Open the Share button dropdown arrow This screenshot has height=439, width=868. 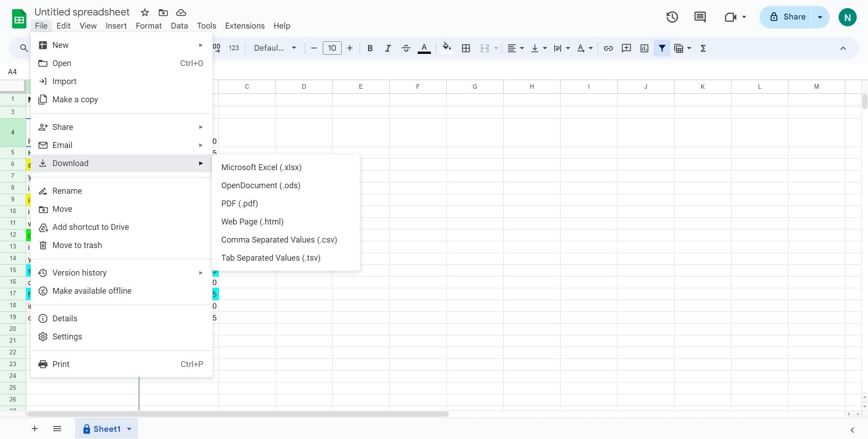[820, 17]
